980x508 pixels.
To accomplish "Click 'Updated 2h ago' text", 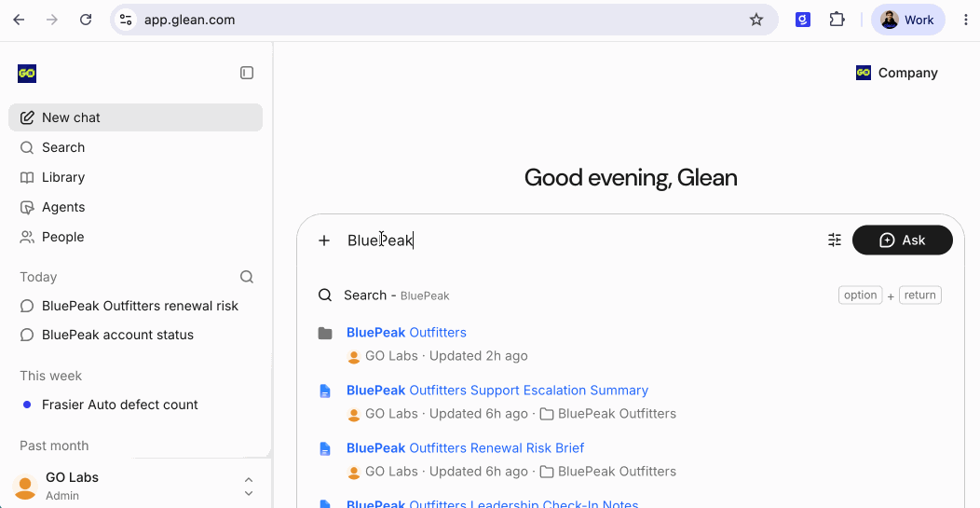I will pyautogui.click(x=479, y=356).
